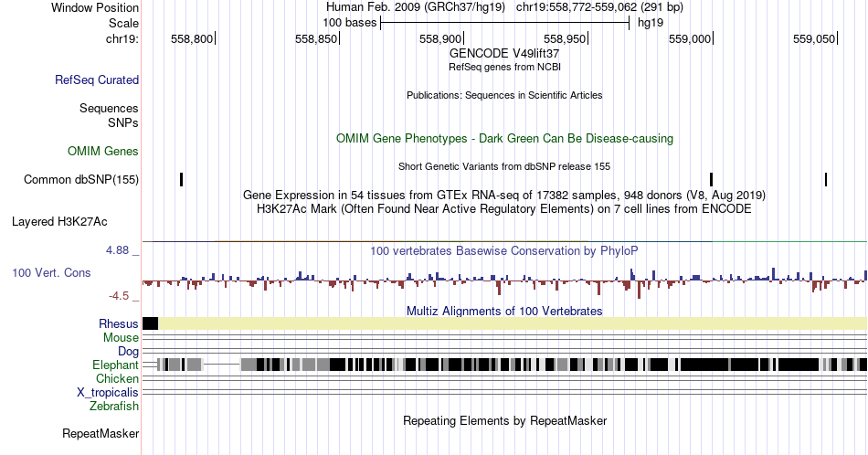Viewport: 868px width, 455px height.
Task: Open the X_tropicalis alignment row label
Action: coord(108,392)
